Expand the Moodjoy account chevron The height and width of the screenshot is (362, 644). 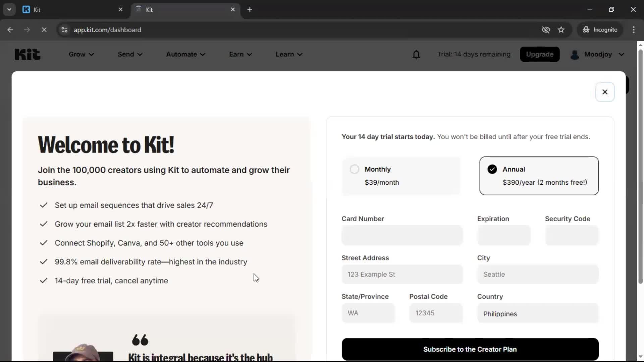622,54
